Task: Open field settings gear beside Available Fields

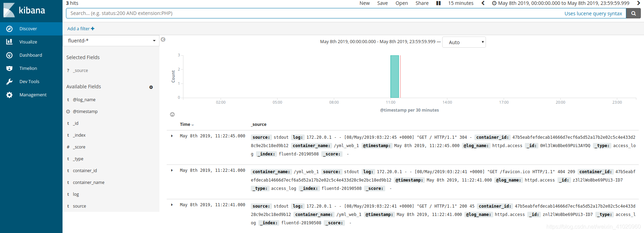Action: coord(151,87)
